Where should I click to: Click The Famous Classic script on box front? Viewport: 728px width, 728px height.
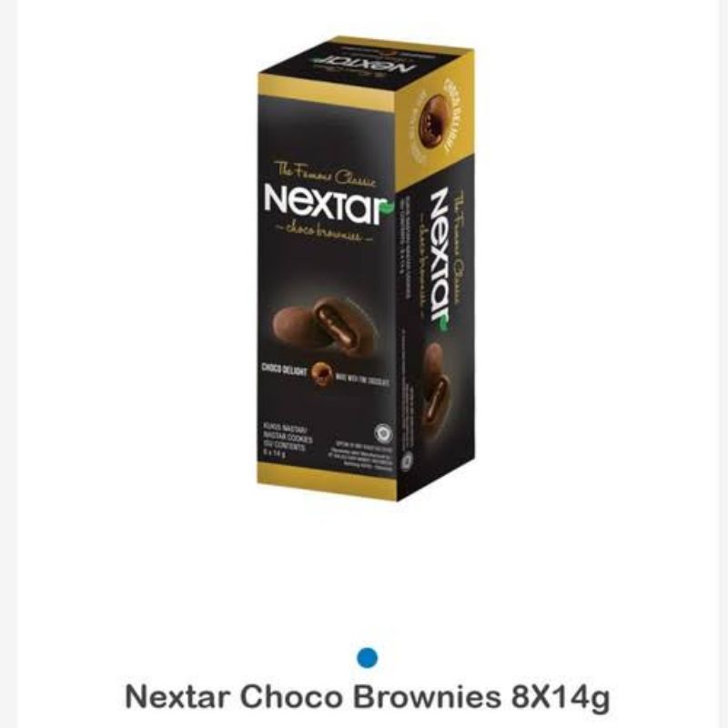point(325,173)
